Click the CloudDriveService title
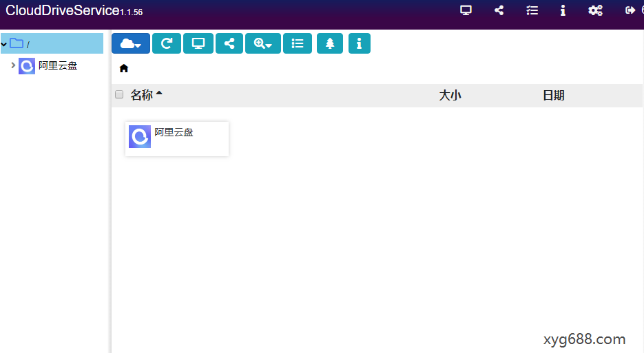644x353 pixels. [x=63, y=10]
